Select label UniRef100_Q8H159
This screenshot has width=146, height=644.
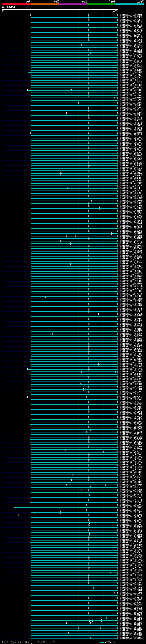pyautogui.click(x=131, y=173)
